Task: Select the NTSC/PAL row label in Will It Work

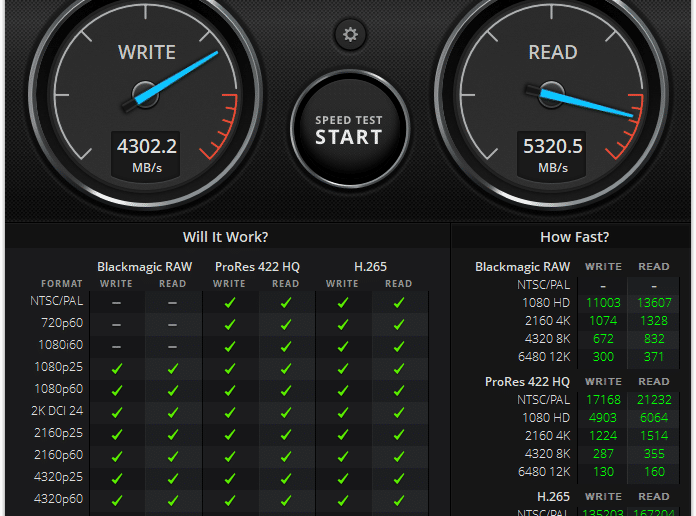Action: (x=57, y=301)
